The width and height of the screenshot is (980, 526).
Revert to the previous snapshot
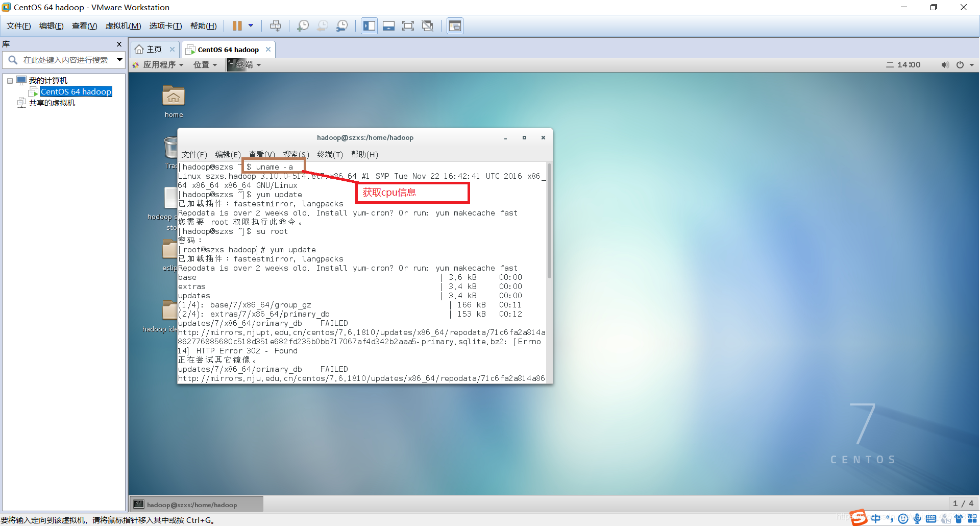coord(323,26)
